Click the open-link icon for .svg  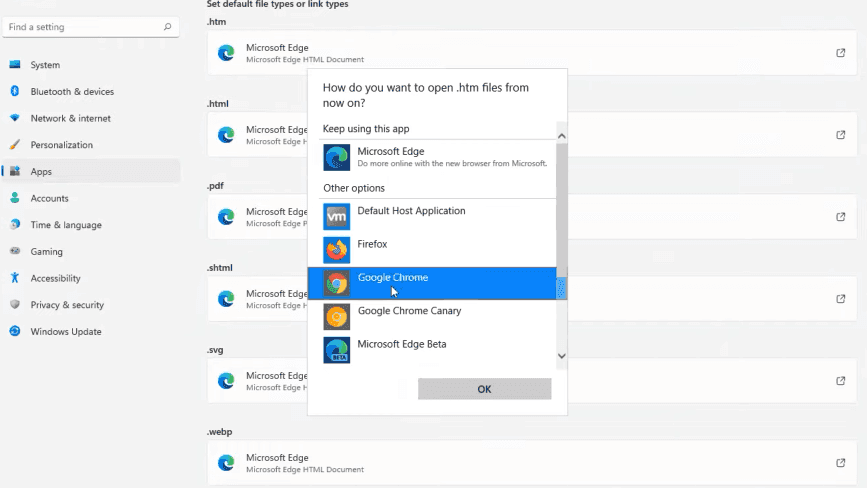tap(840, 381)
